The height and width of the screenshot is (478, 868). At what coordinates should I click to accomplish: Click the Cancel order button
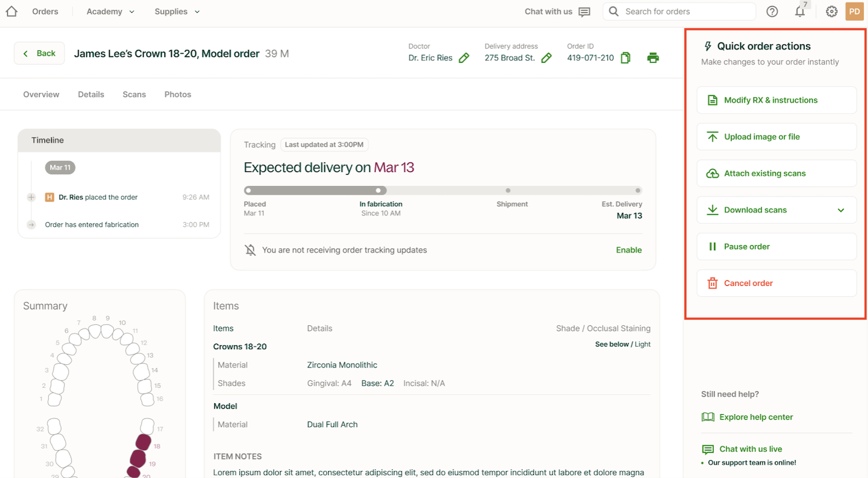click(x=776, y=283)
